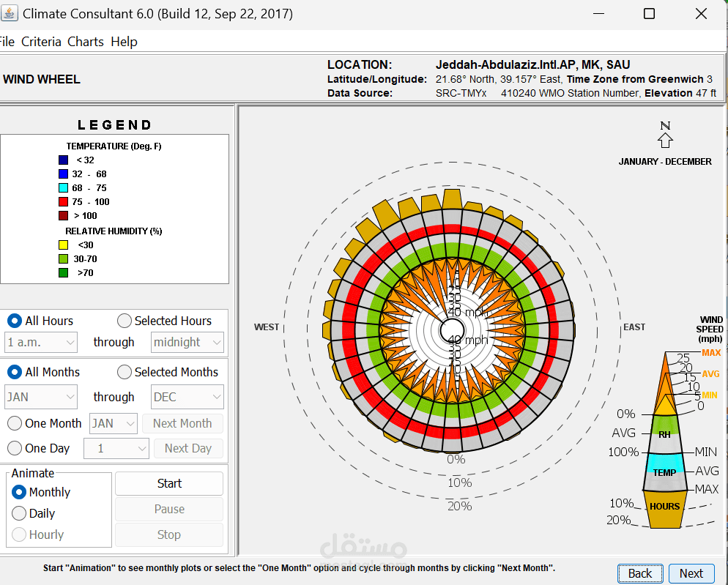Click the cyan 68-75 temperature swatch
Image resolution: width=728 pixels, height=585 pixels.
[x=64, y=188]
